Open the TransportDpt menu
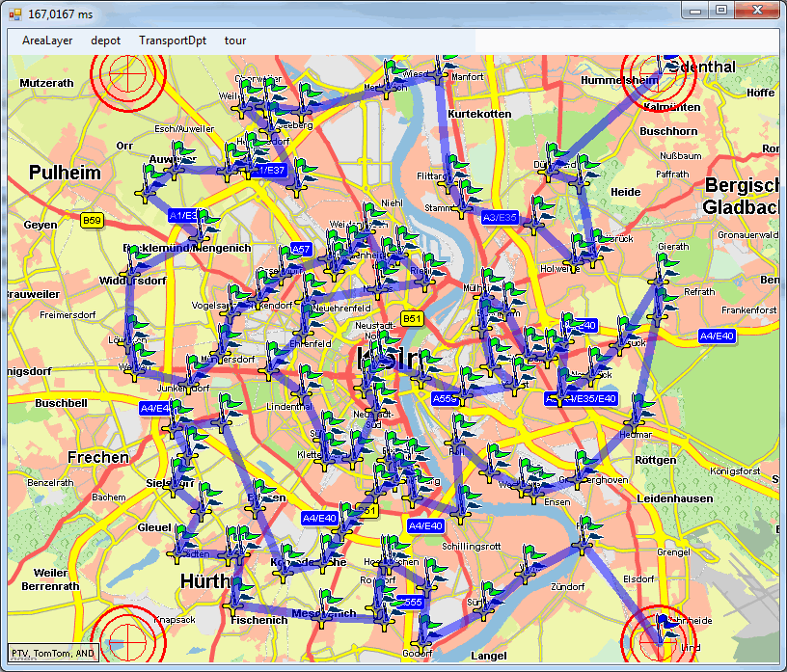Image resolution: width=787 pixels, height=672 pixels. click(x=172, y=40)
